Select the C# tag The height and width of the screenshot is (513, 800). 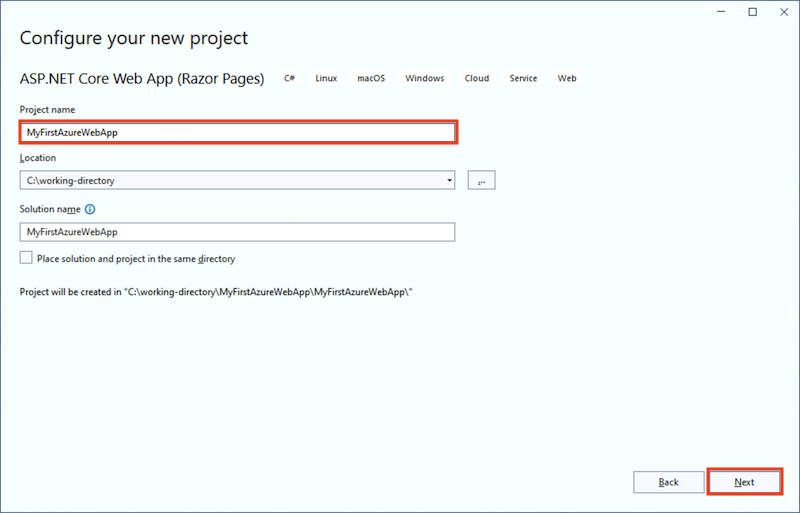point(289,78)
